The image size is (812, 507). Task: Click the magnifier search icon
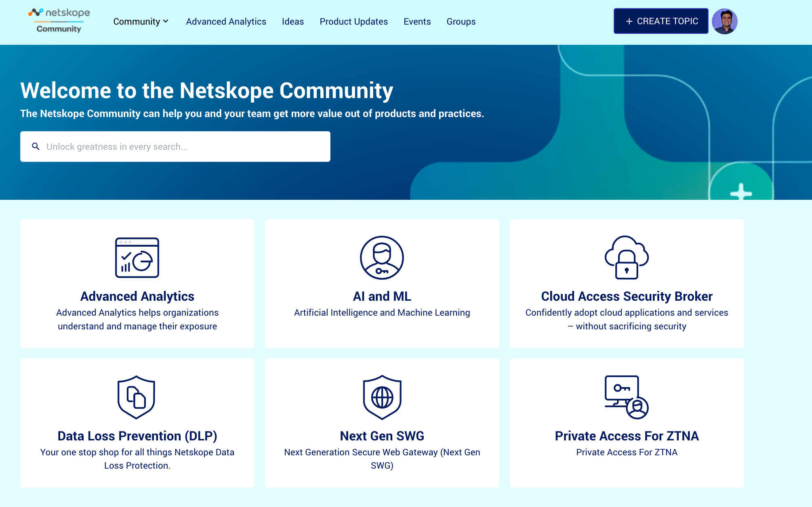[x=36, y=147]
